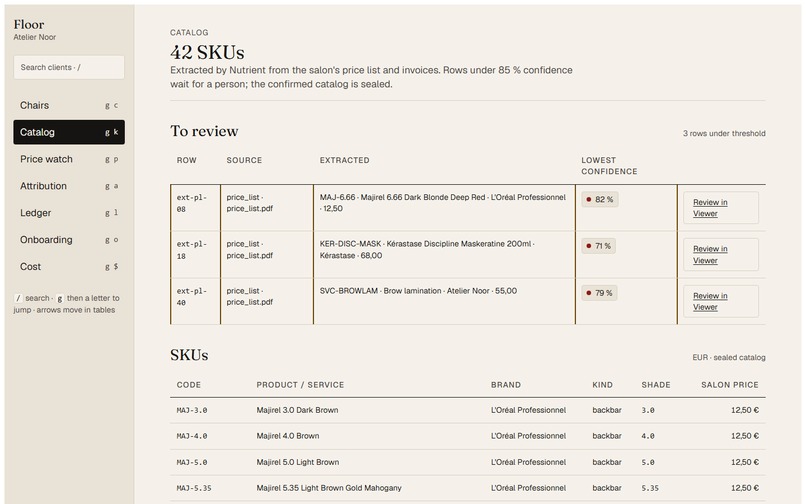This screenshot has width=806, height=504.
Task: Click the Atelier Noor salon name
Action: point(34,38)
